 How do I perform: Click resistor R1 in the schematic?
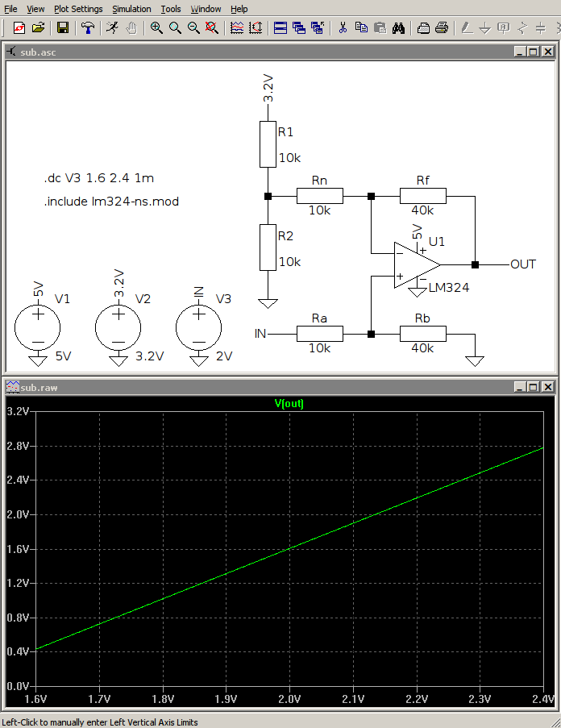click(x=268, y=144)
